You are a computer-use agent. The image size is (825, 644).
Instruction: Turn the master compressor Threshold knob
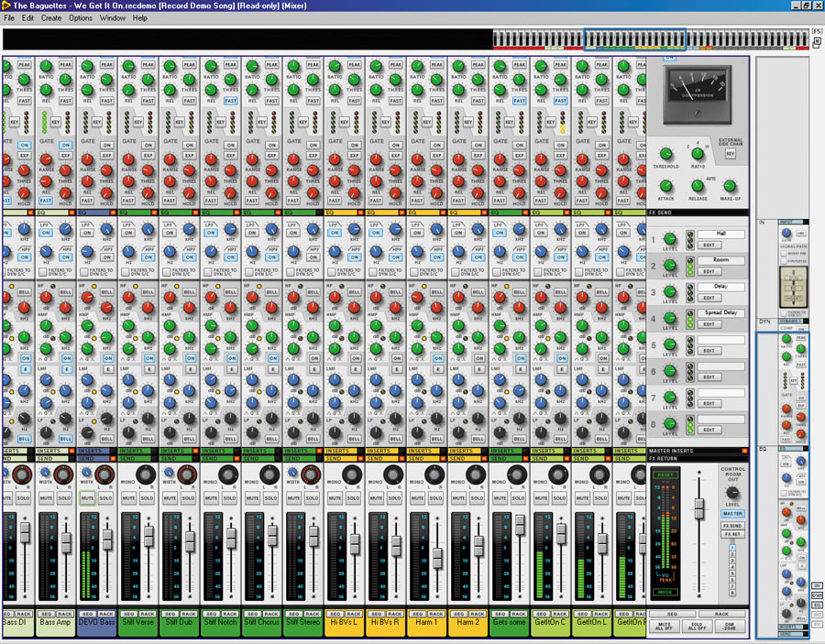(x=666, y=155)
